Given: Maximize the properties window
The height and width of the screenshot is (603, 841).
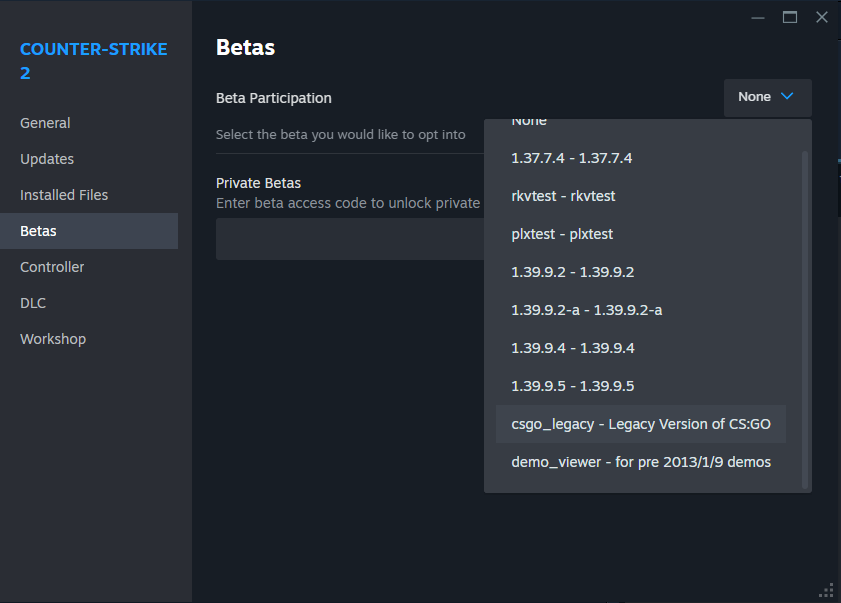Looking at the screenshot, I should click(790, 17).
